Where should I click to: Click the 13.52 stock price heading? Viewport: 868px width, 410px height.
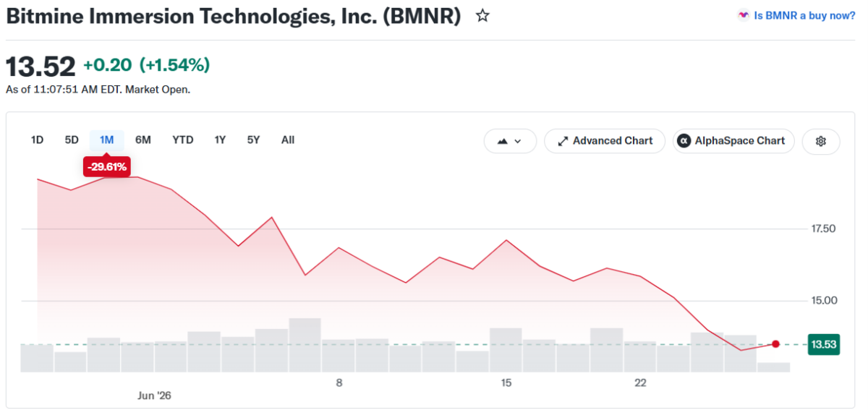coord(41,67)
